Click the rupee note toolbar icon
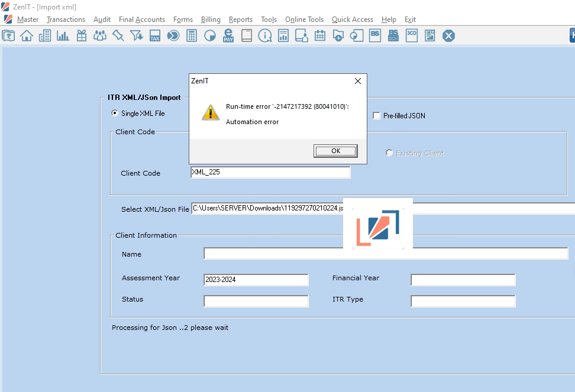Viewport: 575px width, 392px height. pos(8,35)
